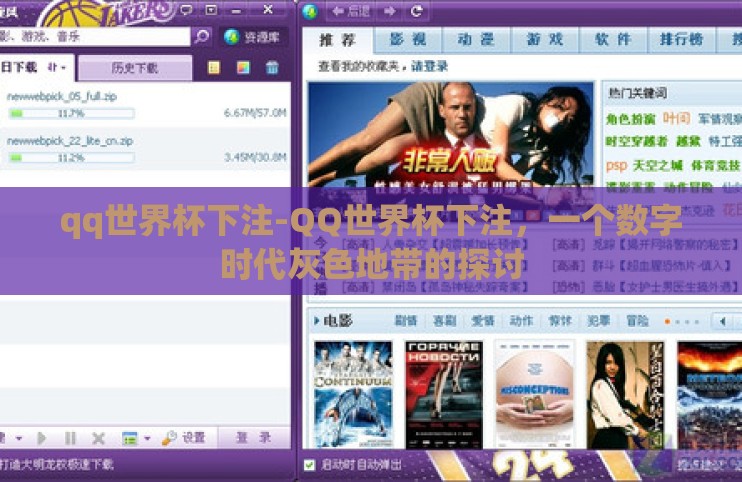Click the 6.67M/57.0M size text
This screenshot has height=482, width=742.
tap(255, 113)
